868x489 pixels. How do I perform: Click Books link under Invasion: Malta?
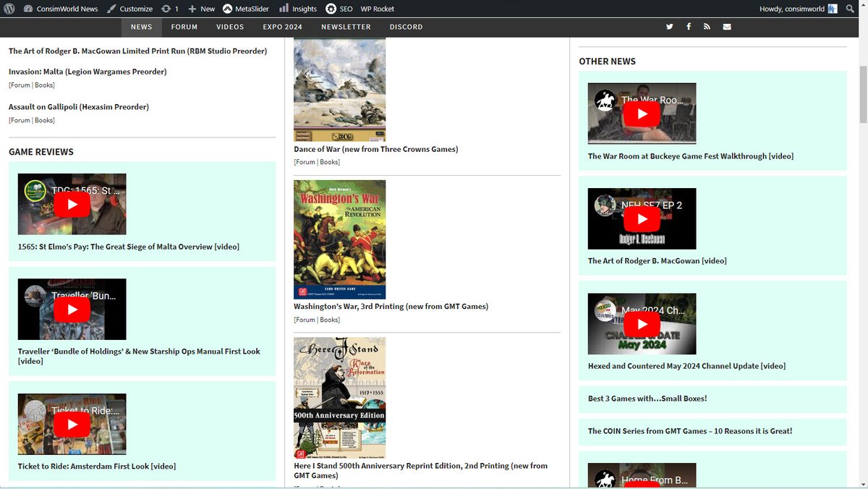44,85
